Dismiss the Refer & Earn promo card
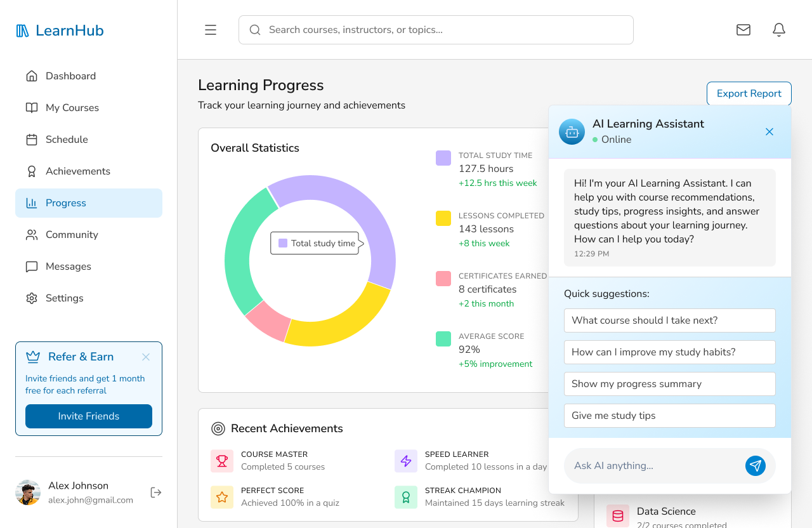 click(x=145, y=357)
